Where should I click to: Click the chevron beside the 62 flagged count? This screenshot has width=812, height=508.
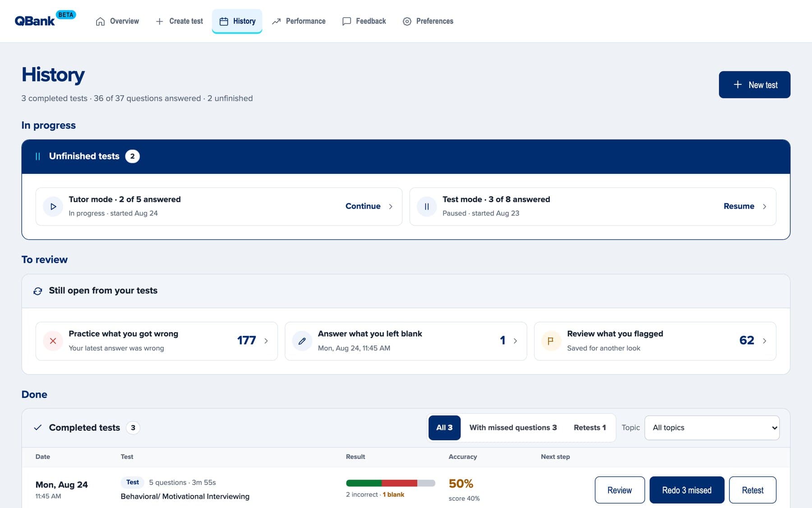[764, 341]
